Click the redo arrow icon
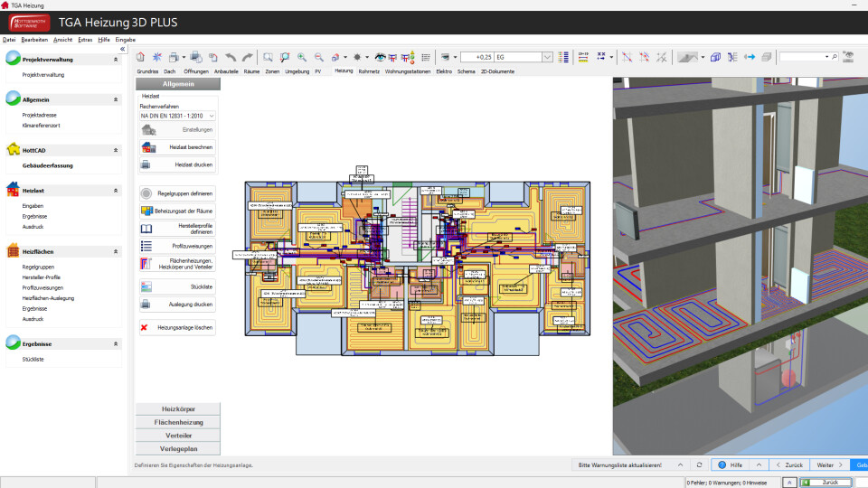868x488 pixels. (x=247, y=57)
